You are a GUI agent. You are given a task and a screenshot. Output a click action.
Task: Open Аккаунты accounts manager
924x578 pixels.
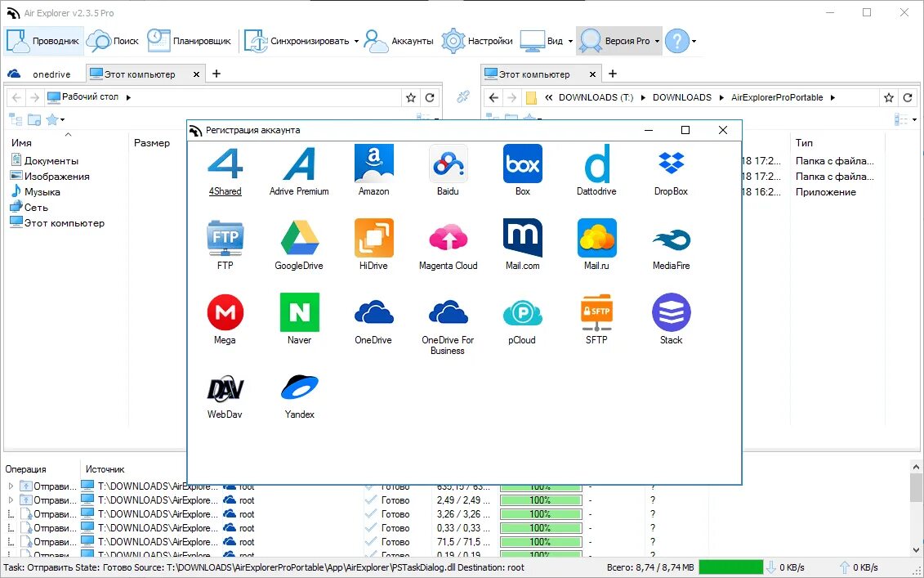pos(399,41)
